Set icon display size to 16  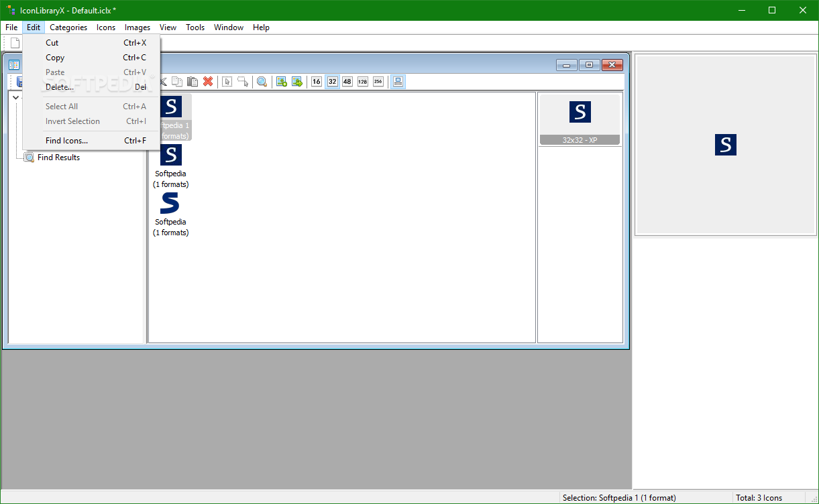pos(317,82)
